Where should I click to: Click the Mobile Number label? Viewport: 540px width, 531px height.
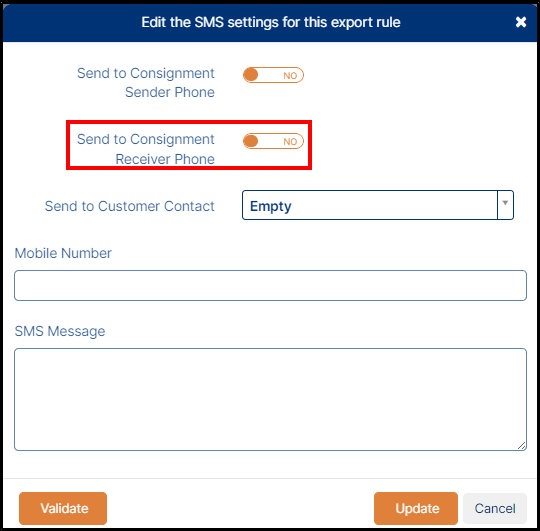[63, 253]
